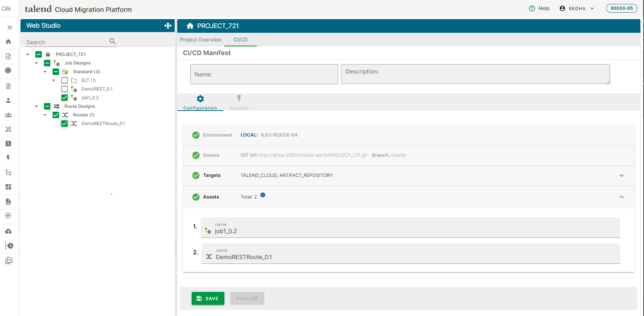This screenshot has height=316, width=644.
Task: Select DemoREST_0.1 label in tree
Action: (97, 89)
